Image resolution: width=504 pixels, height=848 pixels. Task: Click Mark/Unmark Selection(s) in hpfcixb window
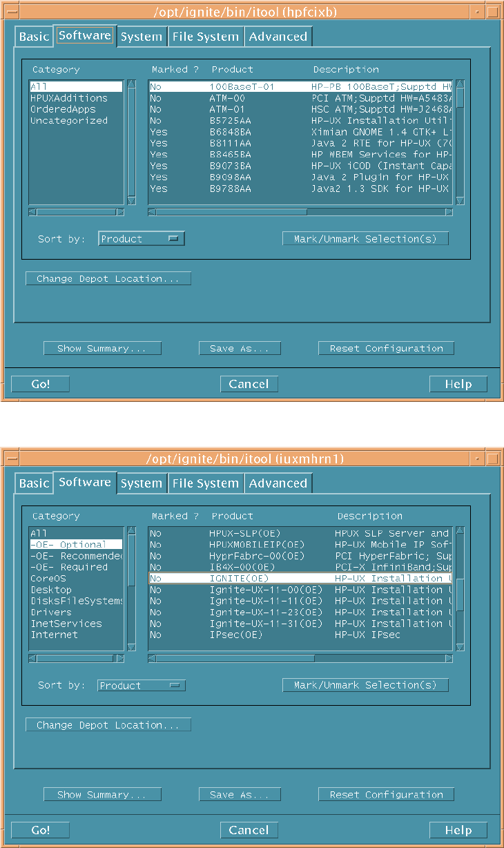click(365, 239)
